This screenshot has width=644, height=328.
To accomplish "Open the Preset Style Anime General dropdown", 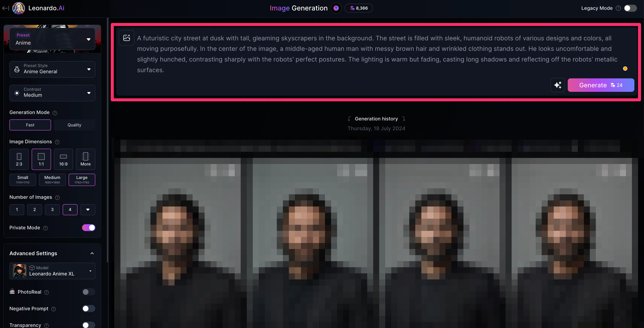I will click(52, 69).
